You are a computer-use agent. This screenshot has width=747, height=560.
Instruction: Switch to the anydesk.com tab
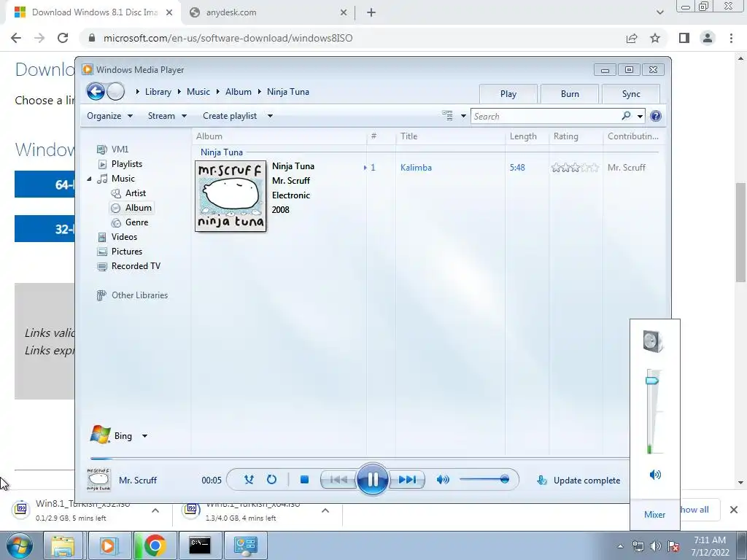click(268, 12)
